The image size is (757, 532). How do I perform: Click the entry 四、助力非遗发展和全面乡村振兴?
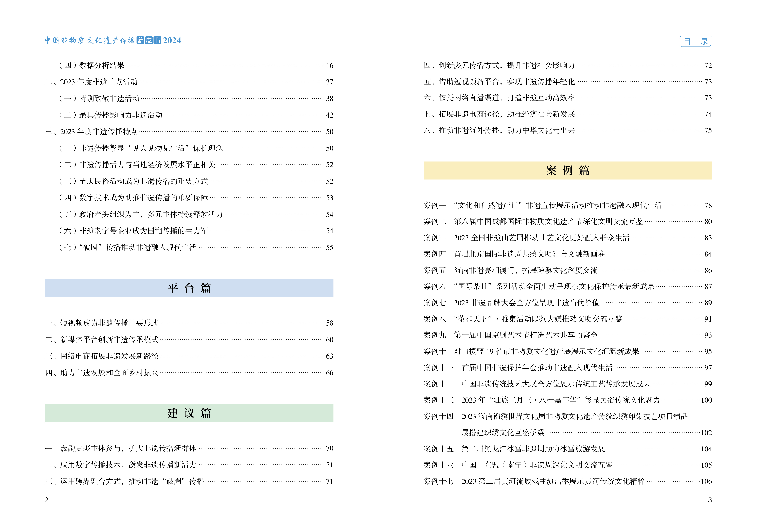[x=189, y=373]
